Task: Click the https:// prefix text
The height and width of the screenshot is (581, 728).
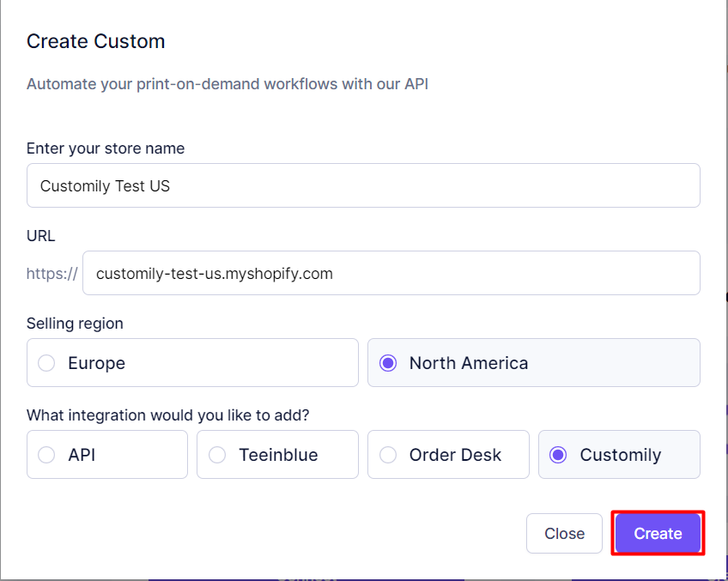Action: point(52,273)
